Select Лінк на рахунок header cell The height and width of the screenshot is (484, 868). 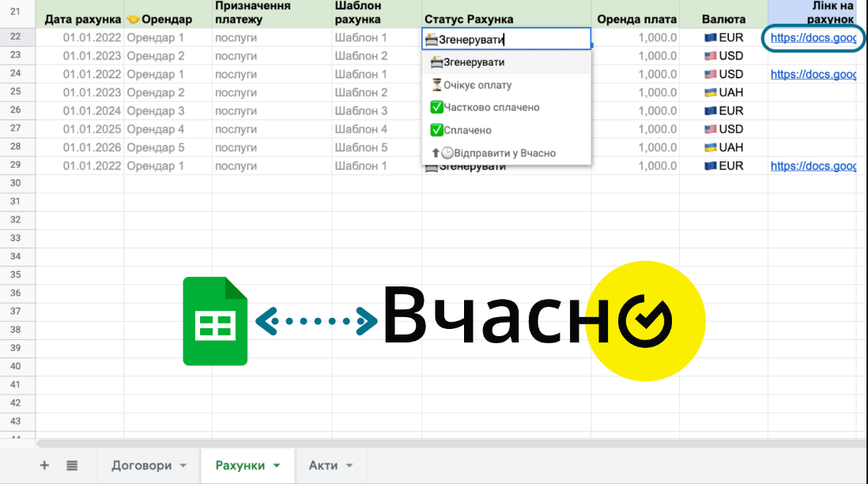coord(812,14)
